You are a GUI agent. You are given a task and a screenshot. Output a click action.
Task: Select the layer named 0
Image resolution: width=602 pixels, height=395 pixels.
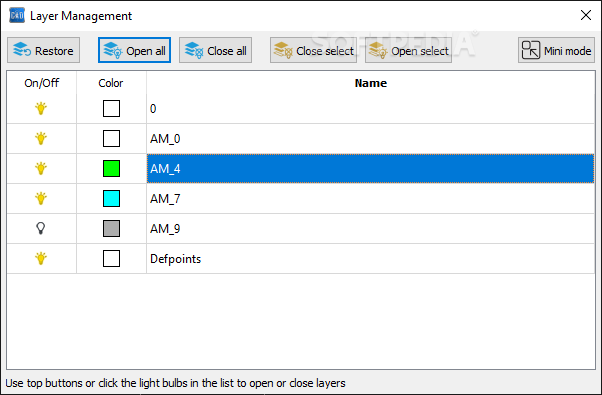370,109
